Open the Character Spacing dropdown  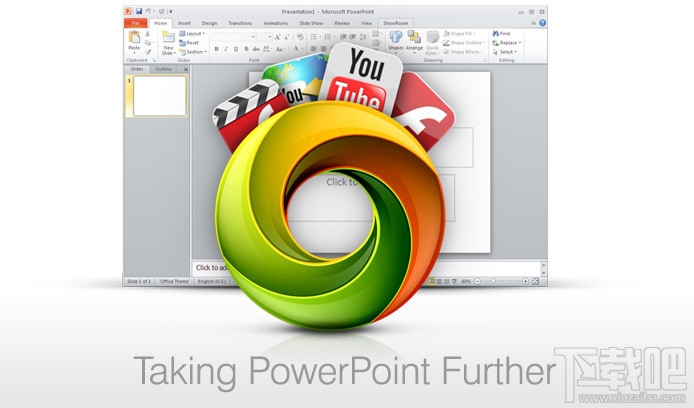click(x=267, y=49)
